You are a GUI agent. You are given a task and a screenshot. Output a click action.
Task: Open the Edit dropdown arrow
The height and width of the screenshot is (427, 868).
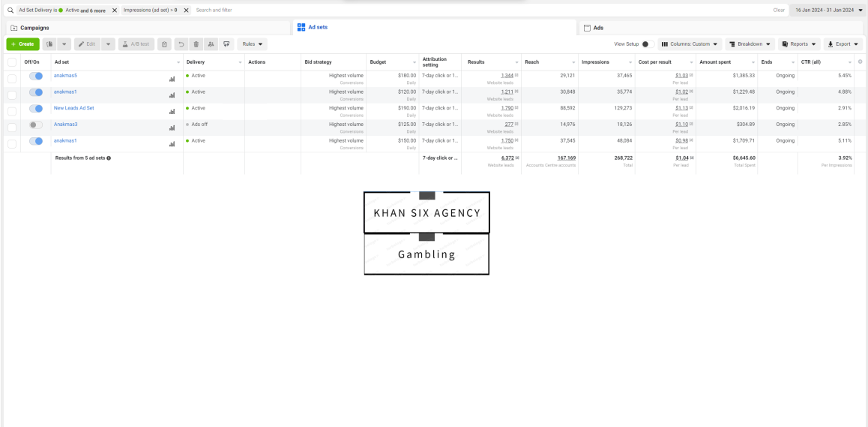coord(108,44)
